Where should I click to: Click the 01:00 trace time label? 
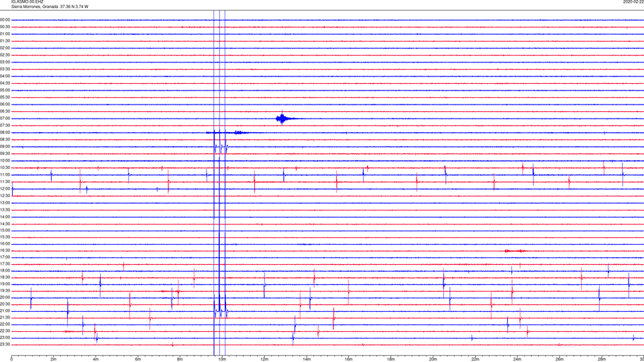pyautogui.click(x=5, y=34)
